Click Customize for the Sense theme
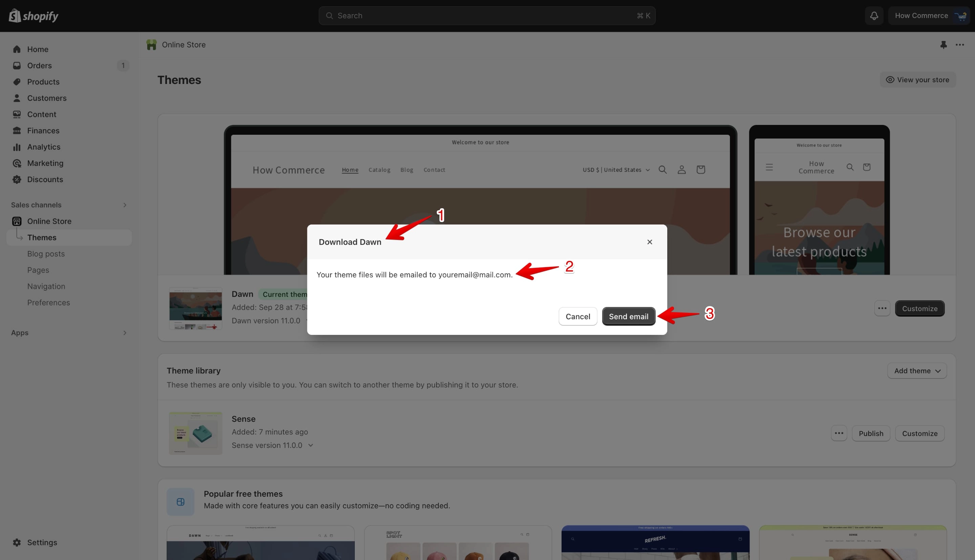The width and height of the screenshot is (975, 560). coord(919,433)
